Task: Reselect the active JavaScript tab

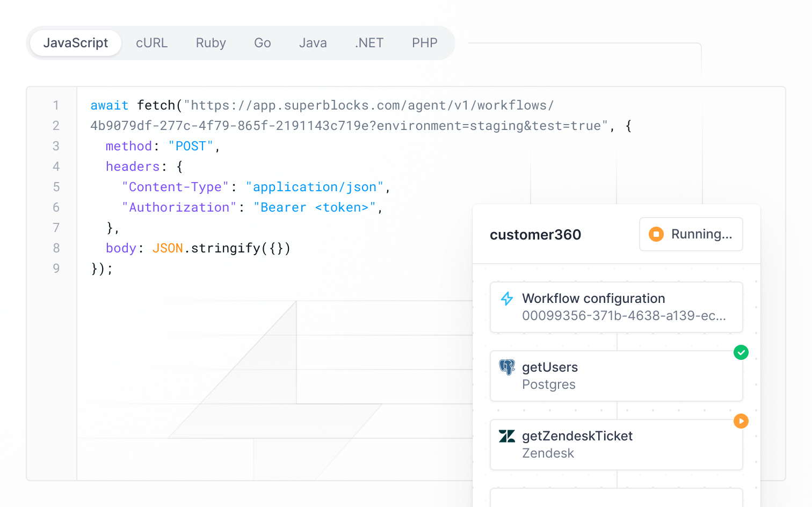Action: pyautogui.click(x=75, y=42)
